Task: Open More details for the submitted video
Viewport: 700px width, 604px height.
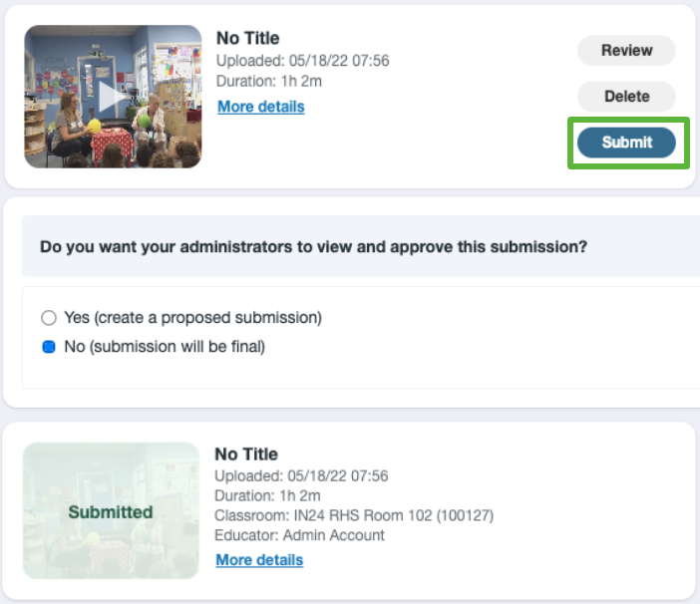Action: coord(259,560)
